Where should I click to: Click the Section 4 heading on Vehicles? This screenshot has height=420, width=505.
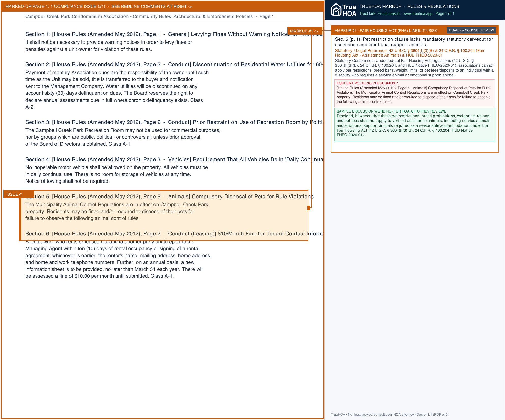coord(174,159)
